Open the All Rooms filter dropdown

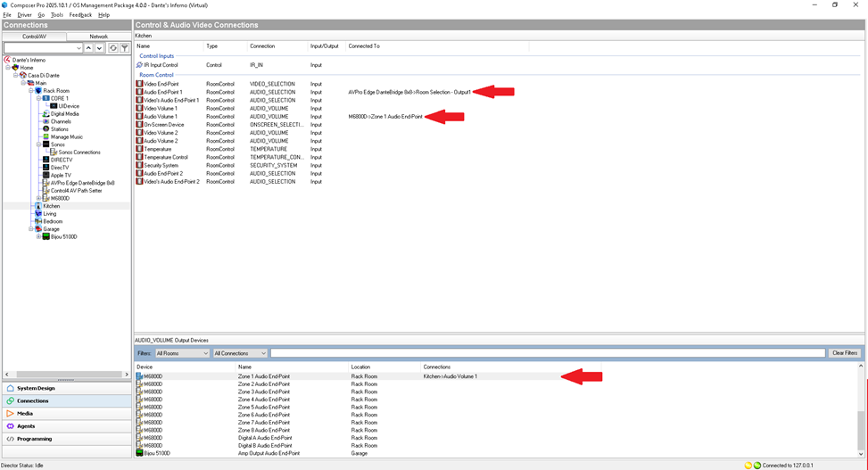pos(182,353)
